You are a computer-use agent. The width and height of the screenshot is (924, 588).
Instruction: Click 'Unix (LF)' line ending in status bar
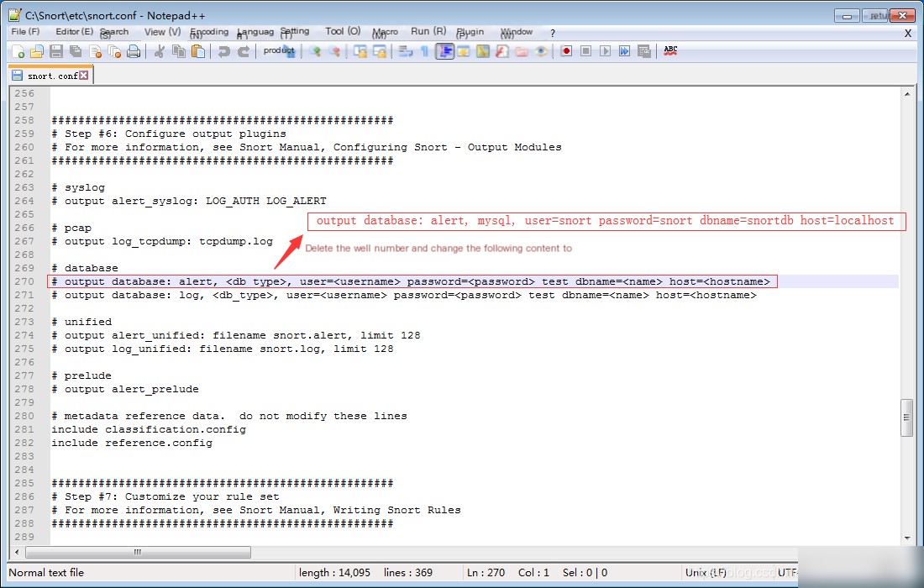706,573
